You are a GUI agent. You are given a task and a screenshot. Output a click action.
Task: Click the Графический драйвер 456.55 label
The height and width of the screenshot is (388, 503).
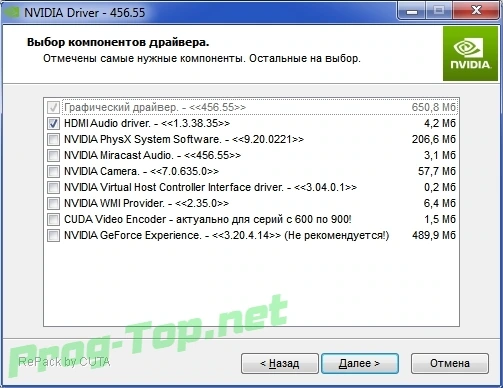155,107
